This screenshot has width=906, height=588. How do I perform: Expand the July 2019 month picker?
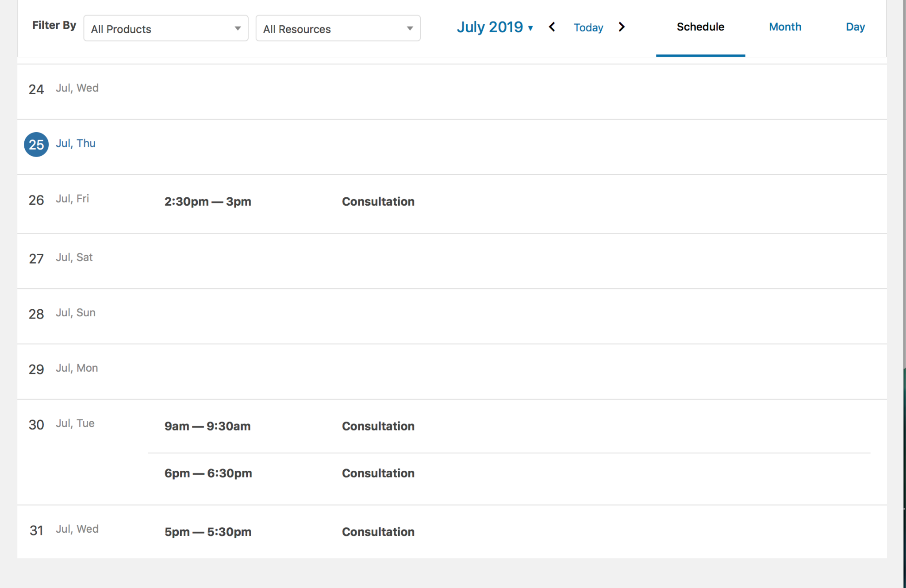[x=495, y=27]
